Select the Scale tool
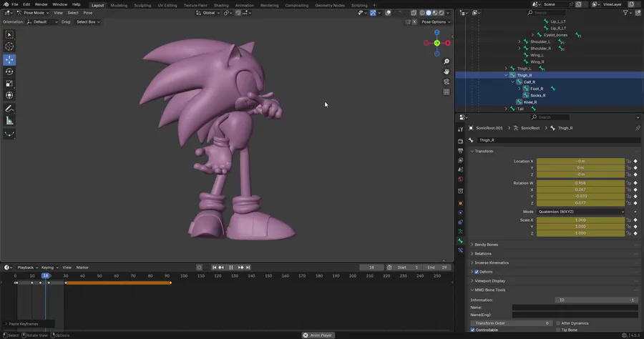Image resolution: width=644 pixels, height=339 pixels. click(x=10, y=83)
